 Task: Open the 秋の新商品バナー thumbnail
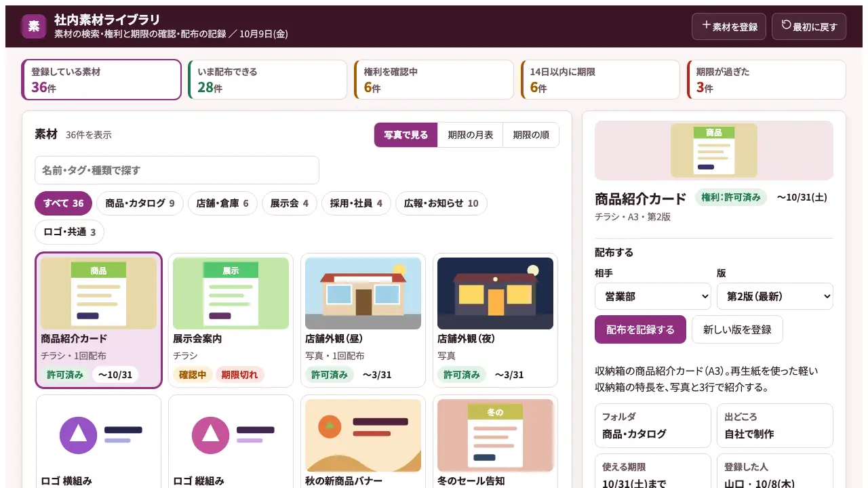363,435
